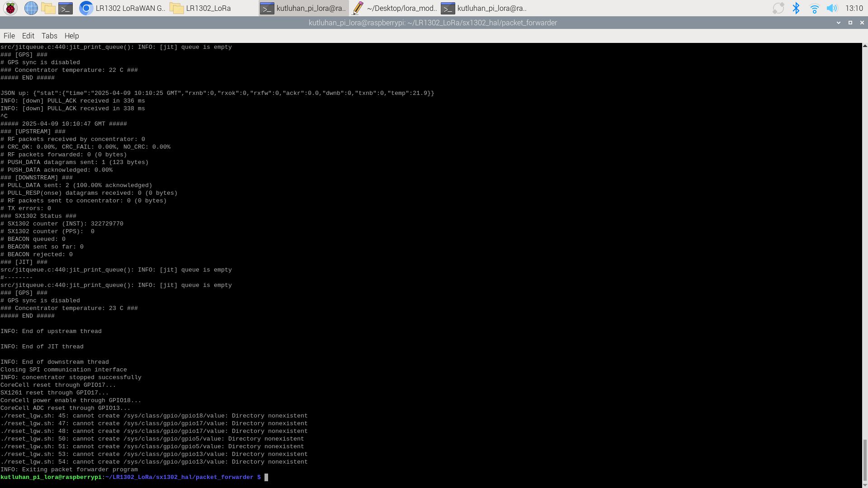Open the volume control tray icon
The width and height of the screenshot is (868, 488).
coord(832,8)
